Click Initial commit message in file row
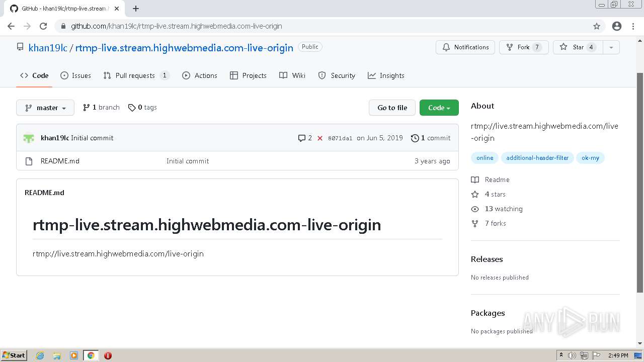This screenshot has width=644, height=362. (x=188, y=161)
